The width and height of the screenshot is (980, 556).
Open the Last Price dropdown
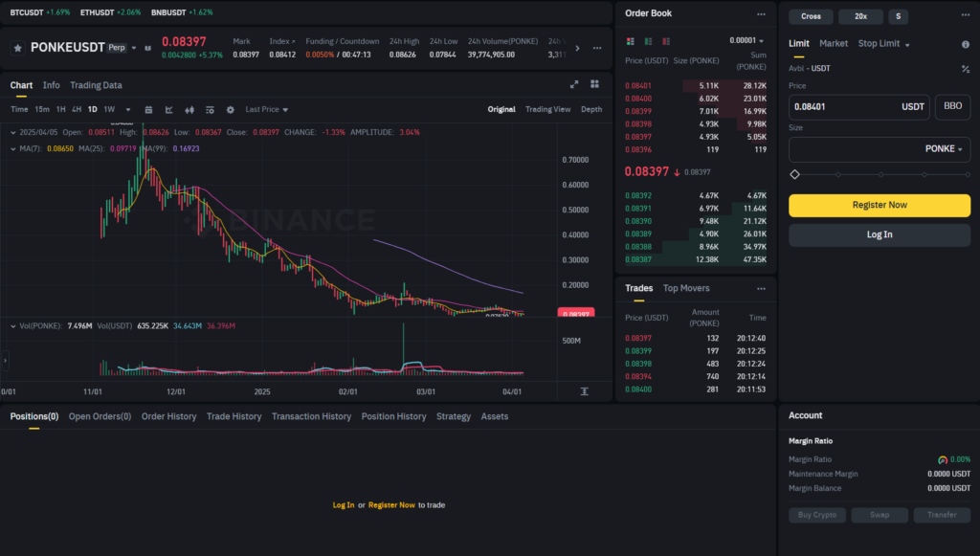coord(266,109)
